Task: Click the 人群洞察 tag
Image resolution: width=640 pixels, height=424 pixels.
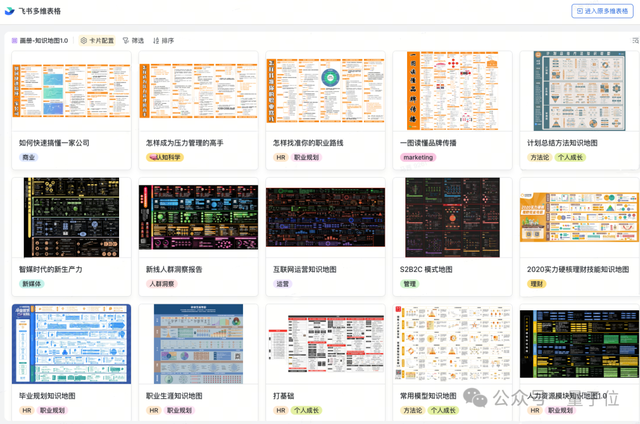Action: click(x=161, y=284)
